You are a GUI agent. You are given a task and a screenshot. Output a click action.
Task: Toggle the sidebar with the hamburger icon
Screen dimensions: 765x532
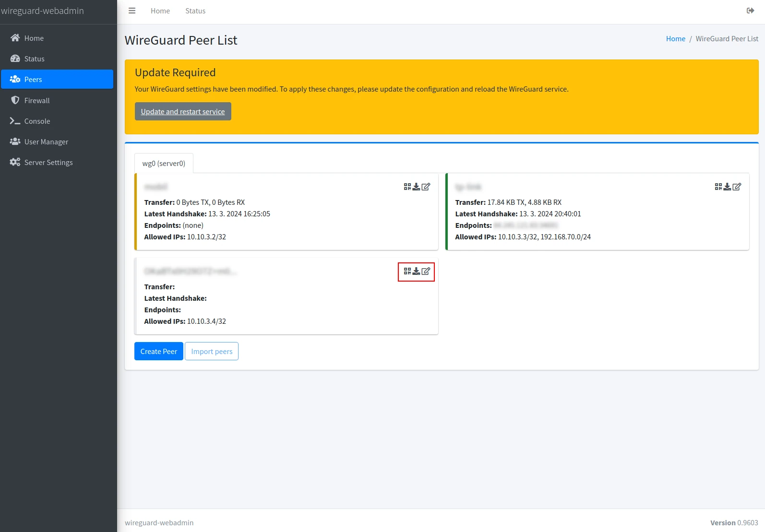pyautogui.click(x=132, y=11)
